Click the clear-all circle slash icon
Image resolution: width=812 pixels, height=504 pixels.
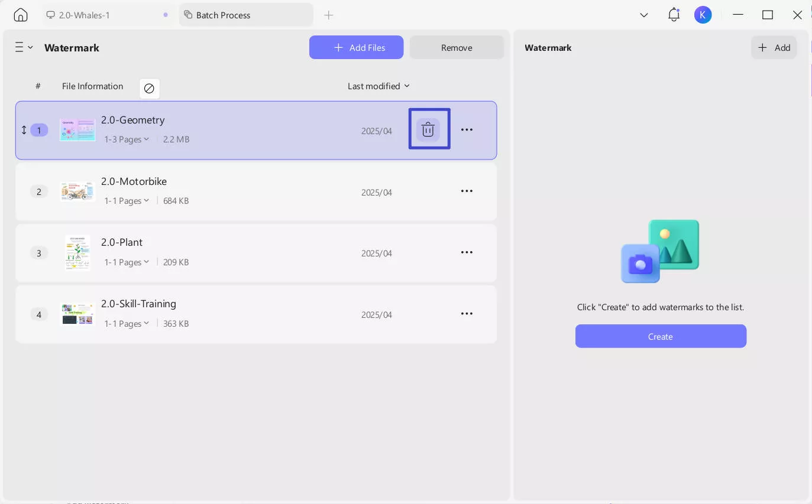click(149, 89)
